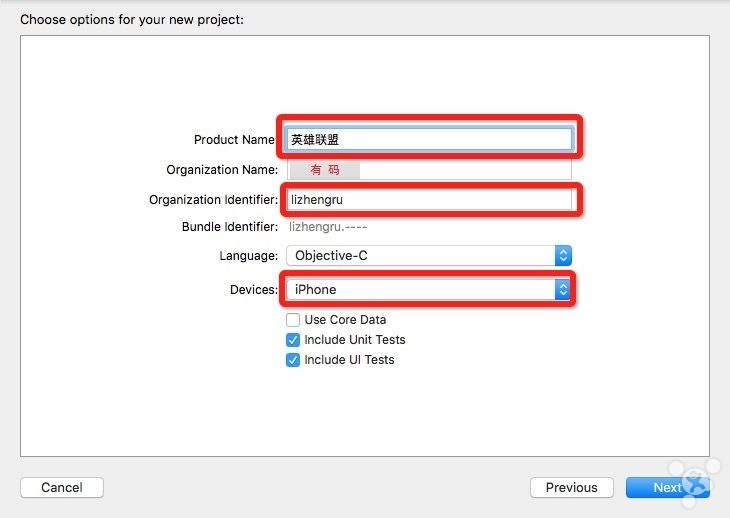Click the "Devices:" label
The image size is (730, 518).
253,290
